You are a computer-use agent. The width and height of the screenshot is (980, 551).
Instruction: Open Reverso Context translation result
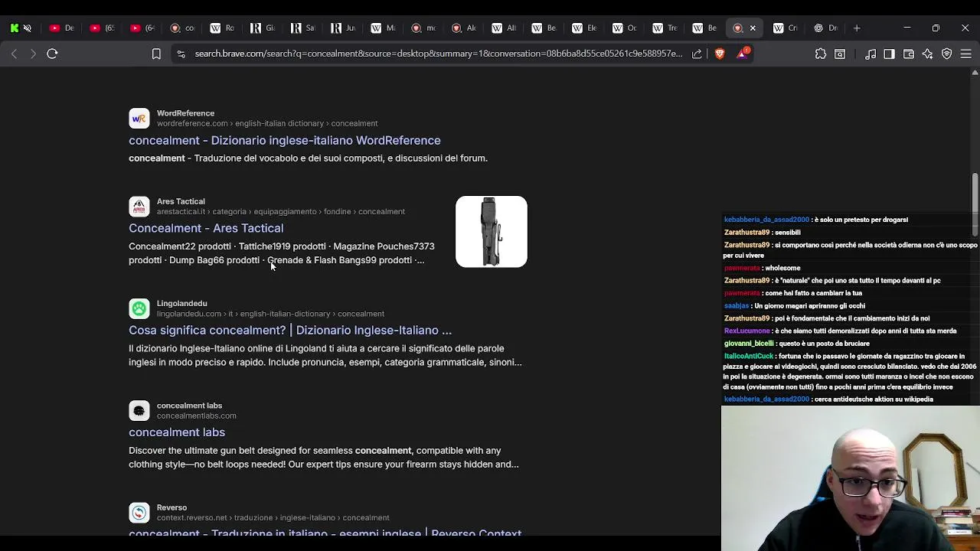click(325, 533)
